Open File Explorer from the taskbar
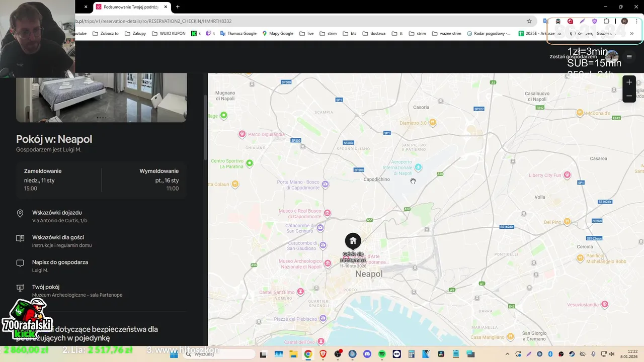 293,354
